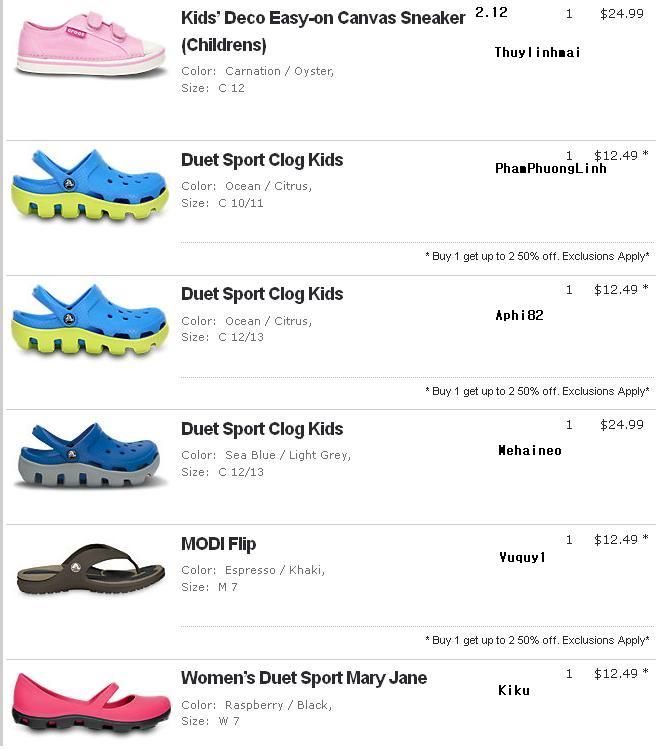Click the Aphi82 name label
Image resolution: width=660 pixels, height=749 pixels.
pyautogui.click(x=519, y=315)
